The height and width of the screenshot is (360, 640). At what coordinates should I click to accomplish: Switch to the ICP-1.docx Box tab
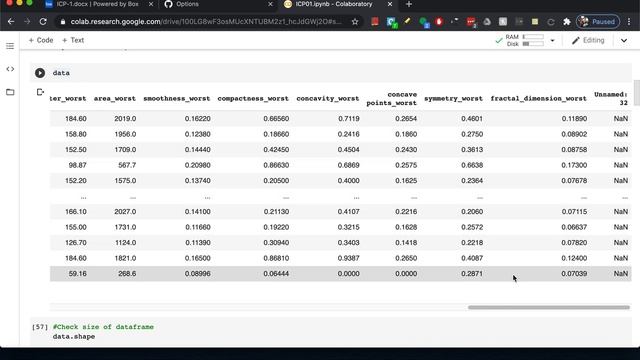pyautogui.click(x=98, y=4)
